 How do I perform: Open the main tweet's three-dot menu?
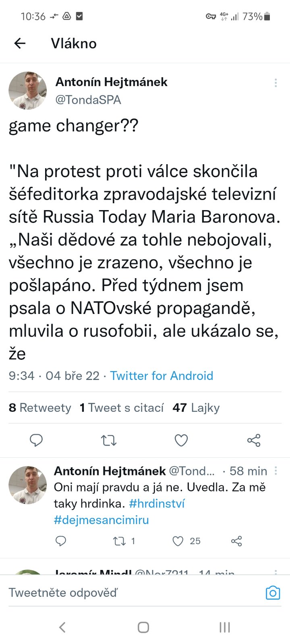tap(275, 83)
